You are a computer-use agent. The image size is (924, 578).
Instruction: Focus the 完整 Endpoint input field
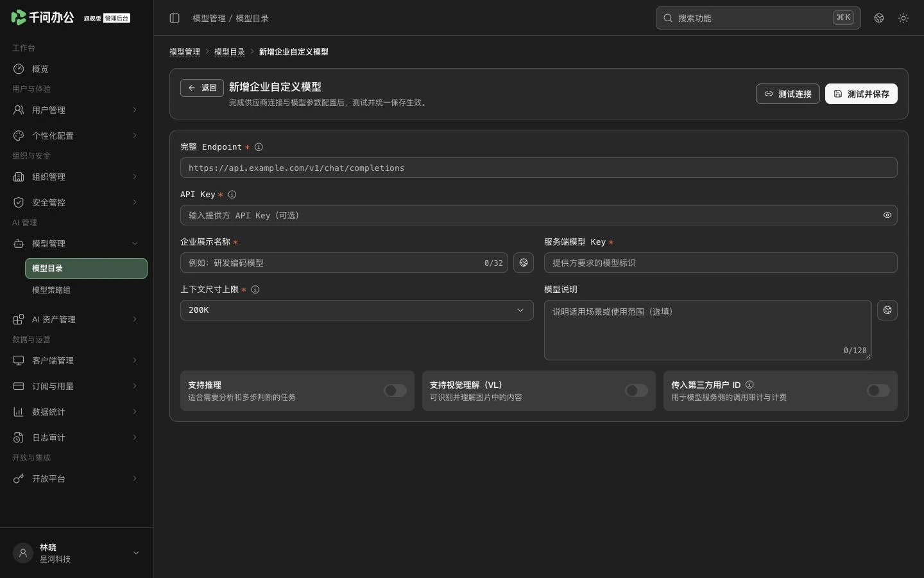(539, 168)
